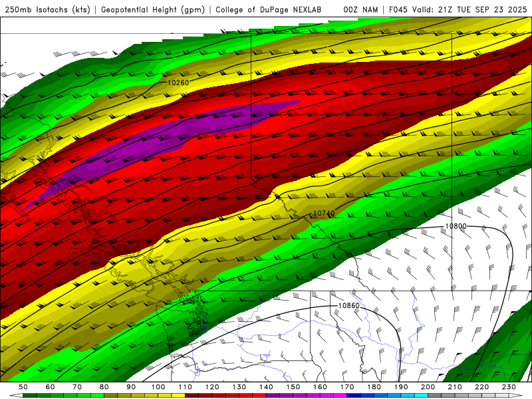Click the 150 label on the color scale

(x=293, y=387)
